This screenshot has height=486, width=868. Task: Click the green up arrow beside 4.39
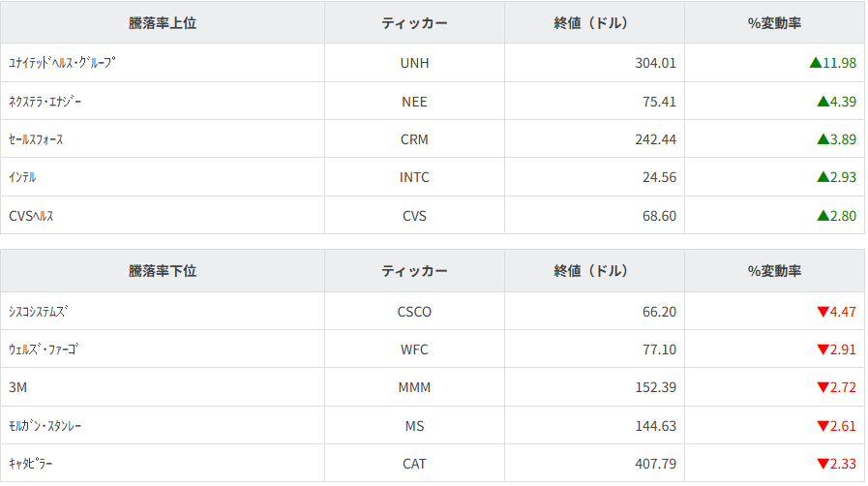823,101
